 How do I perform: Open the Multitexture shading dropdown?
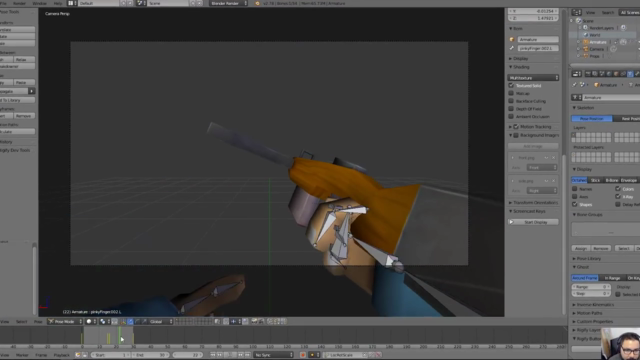point(533,78)
